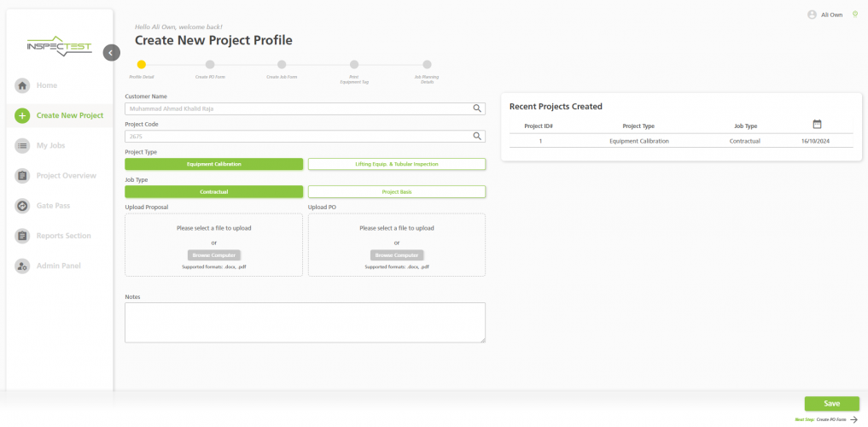Click the 16/10/2024 date cell
The width and height of the screenshot is (868, 427).
coord(816,141)
